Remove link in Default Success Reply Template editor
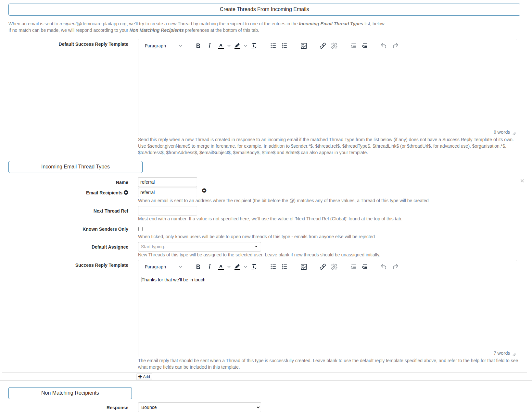The image size is (532, 418). (334, 46)
